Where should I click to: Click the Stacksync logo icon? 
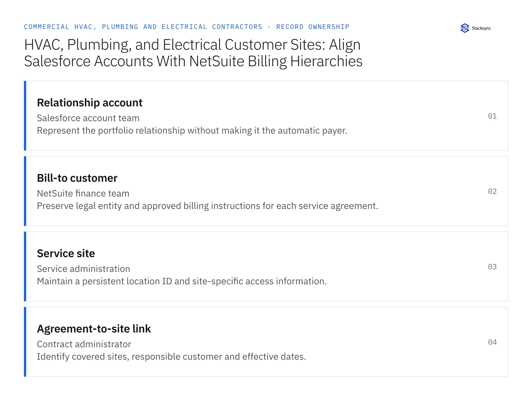(465, 28)
